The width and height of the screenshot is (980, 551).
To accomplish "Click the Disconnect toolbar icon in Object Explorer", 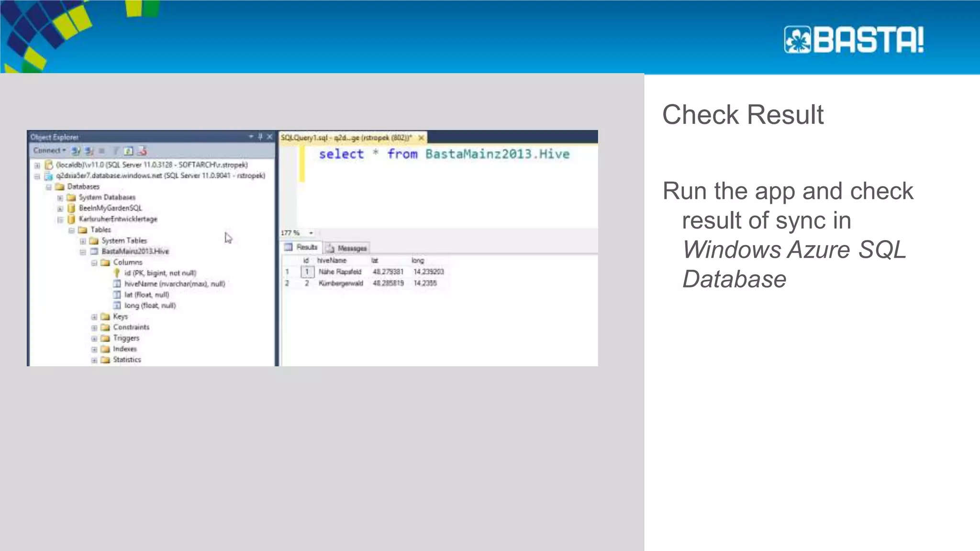I will (x=89, y=151).
